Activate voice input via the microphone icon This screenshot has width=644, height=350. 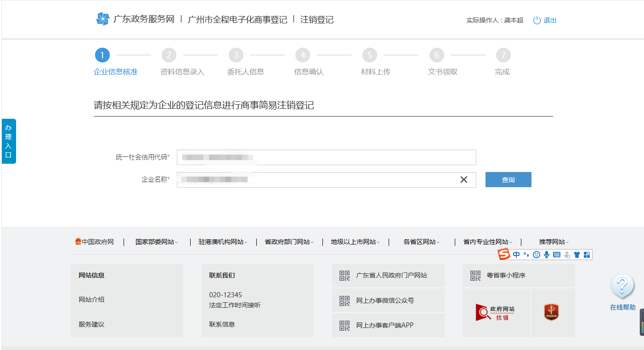pyautogui.click(x=547, y=255)
